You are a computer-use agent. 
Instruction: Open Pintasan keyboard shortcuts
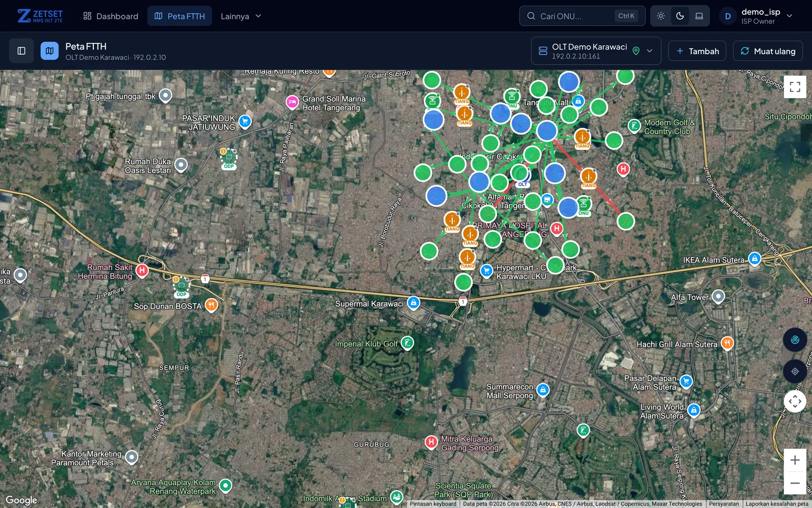433,504
